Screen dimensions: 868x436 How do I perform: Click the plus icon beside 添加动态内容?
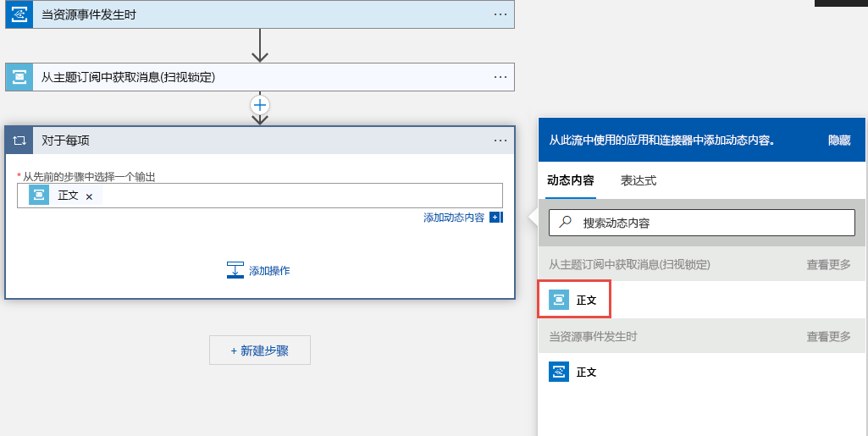click(x=495, y=218)
